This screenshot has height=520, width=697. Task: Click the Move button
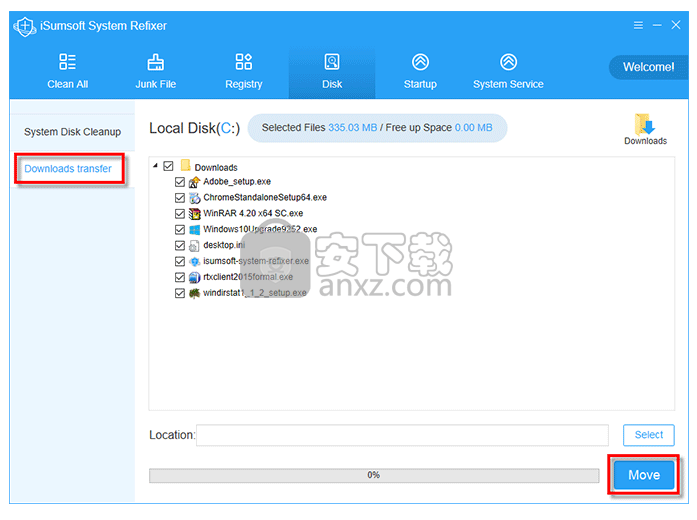pyautogui.click(x=644, y=475)
